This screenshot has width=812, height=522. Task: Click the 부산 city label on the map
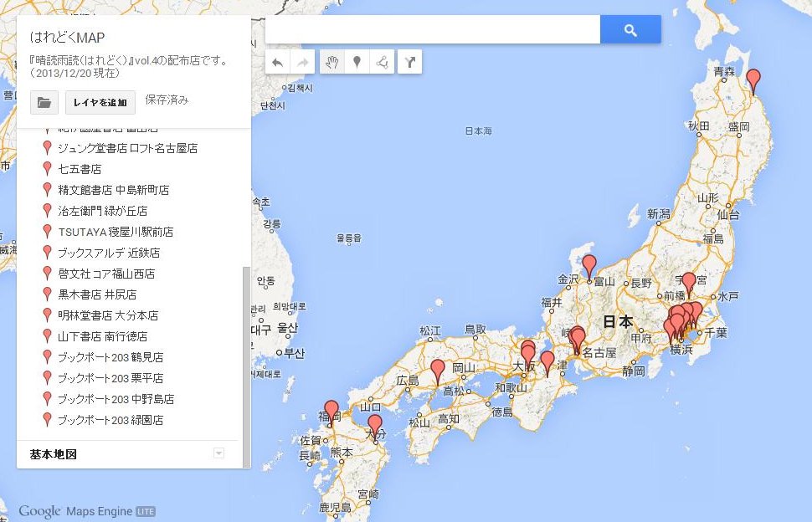[294, 354]
